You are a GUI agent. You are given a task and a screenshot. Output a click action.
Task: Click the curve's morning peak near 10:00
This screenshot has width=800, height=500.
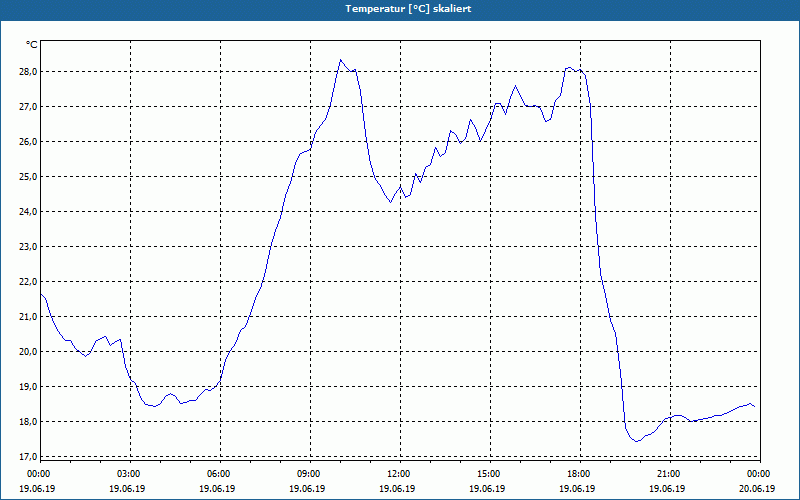point(340,60)
